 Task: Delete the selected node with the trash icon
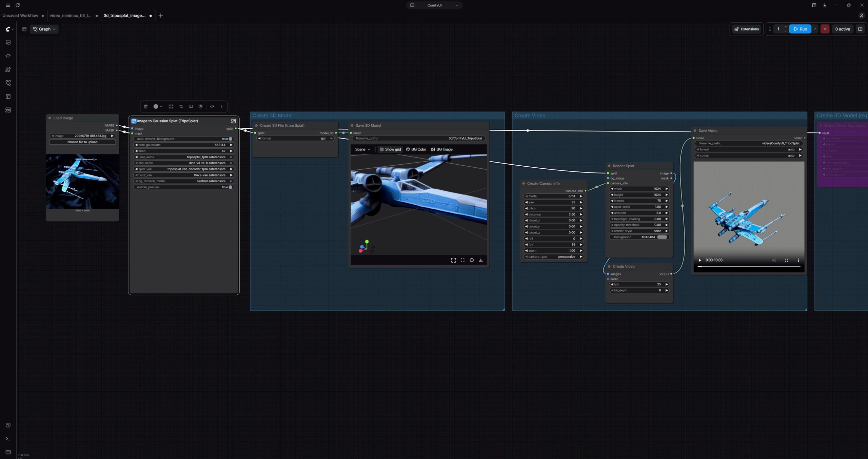[146, 106]
